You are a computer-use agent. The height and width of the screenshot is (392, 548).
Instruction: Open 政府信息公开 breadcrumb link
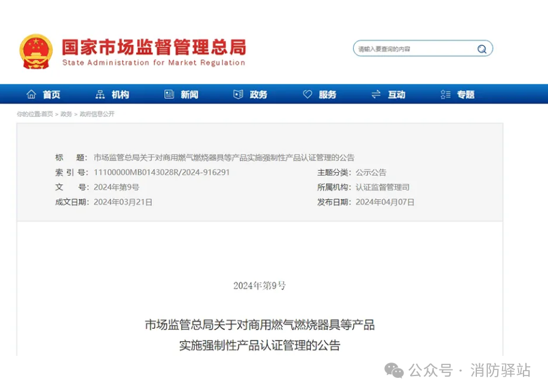96,114
